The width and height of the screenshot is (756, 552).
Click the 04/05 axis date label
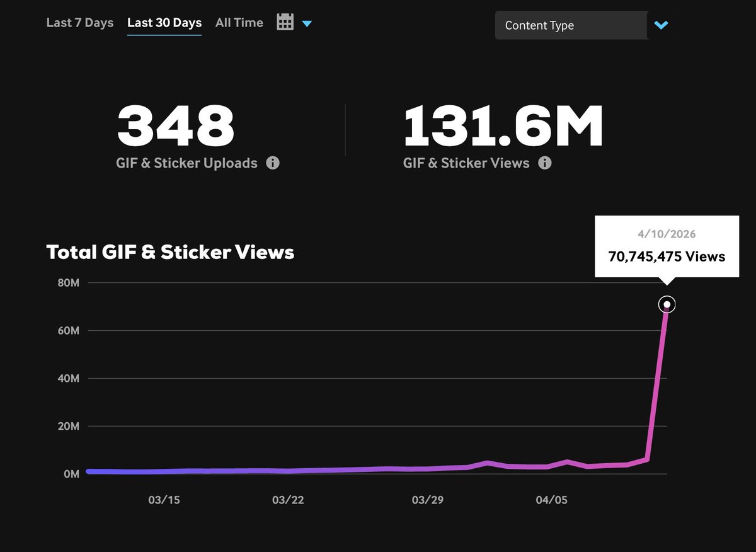point(551,500)
